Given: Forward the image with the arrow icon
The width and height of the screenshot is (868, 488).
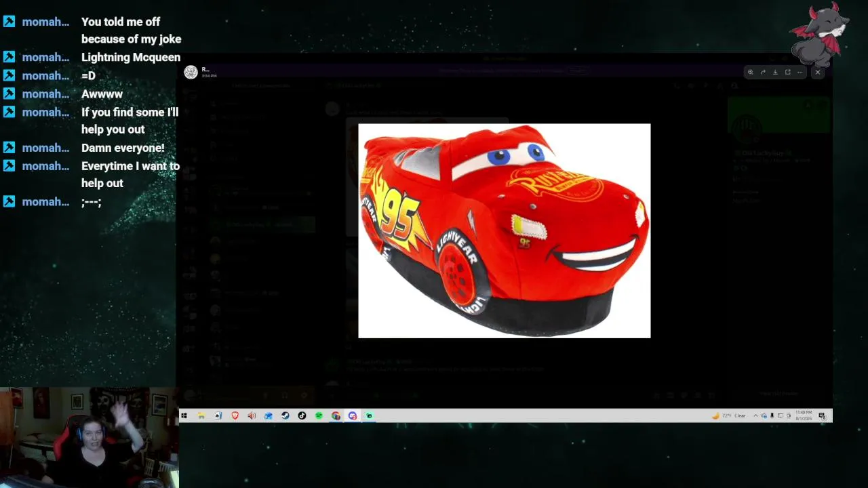Looking at the screenshot, I should tap(763, 72).
